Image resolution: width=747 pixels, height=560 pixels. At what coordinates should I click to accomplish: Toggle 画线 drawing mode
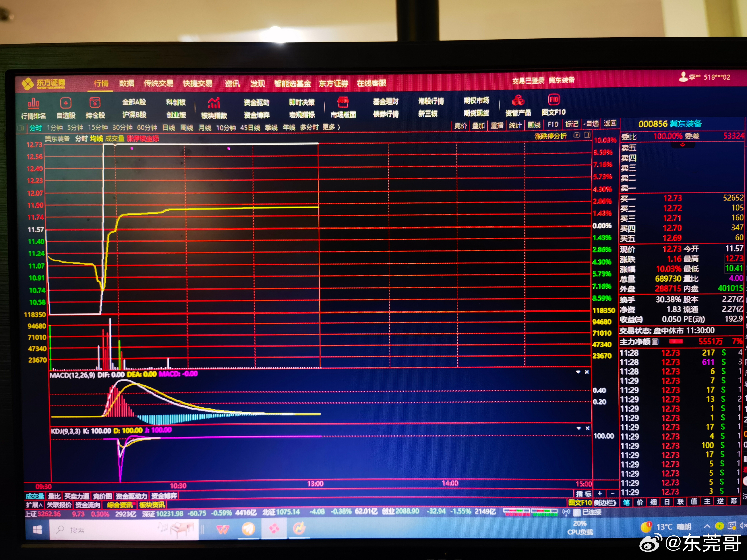(534, 125)
